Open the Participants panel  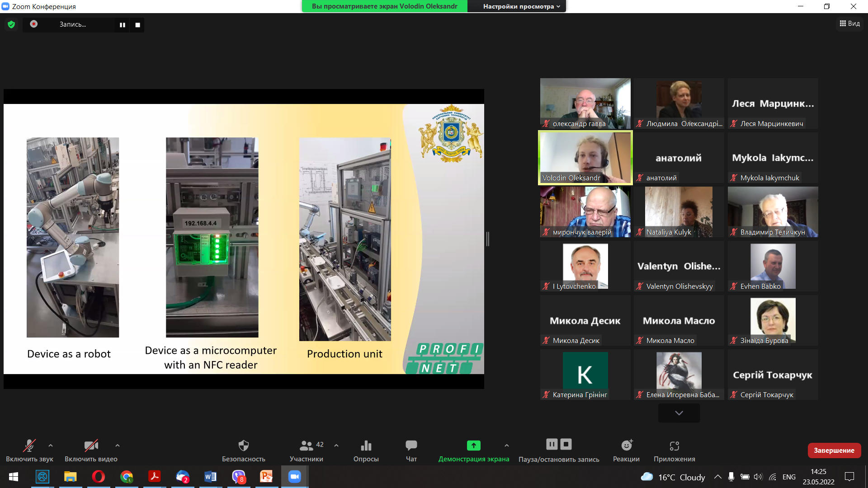(x=306, y=446)
